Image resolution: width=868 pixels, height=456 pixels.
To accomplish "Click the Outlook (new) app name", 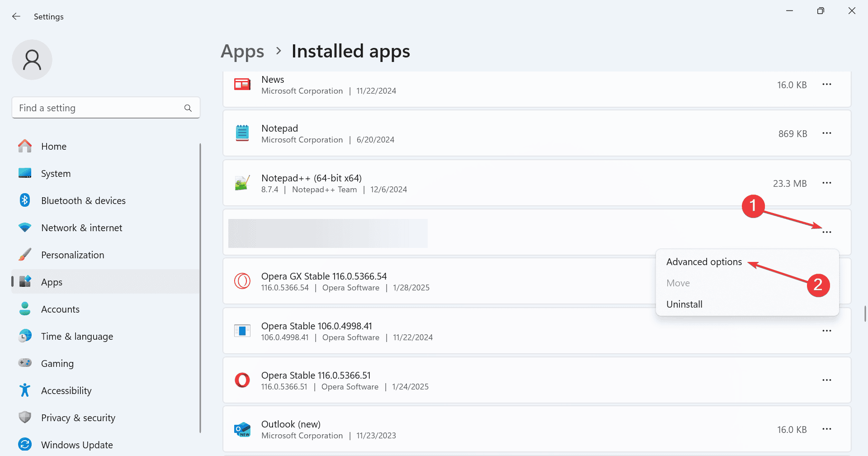I will tap(291, 424).
